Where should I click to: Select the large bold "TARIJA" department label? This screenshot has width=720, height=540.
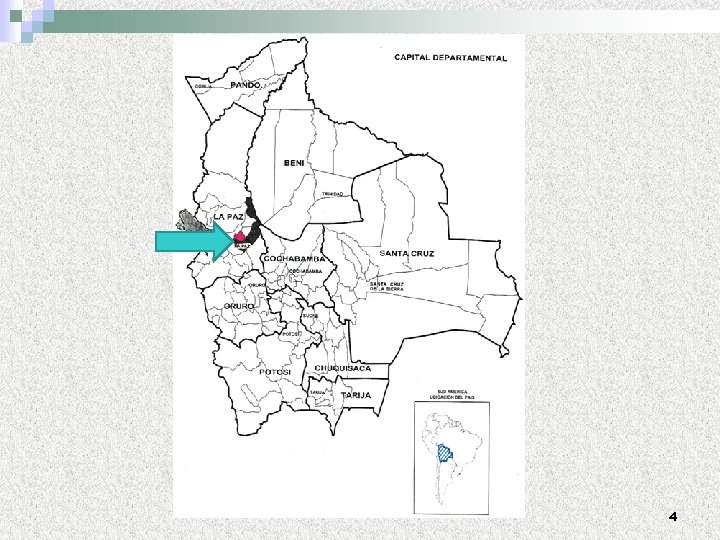356,395
